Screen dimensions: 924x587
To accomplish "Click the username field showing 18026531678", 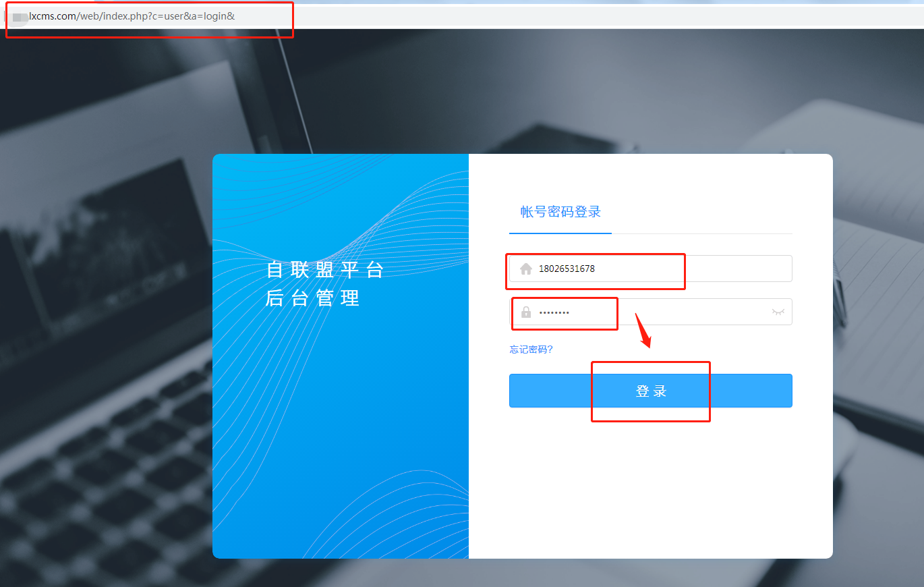I will coord(651,269).
